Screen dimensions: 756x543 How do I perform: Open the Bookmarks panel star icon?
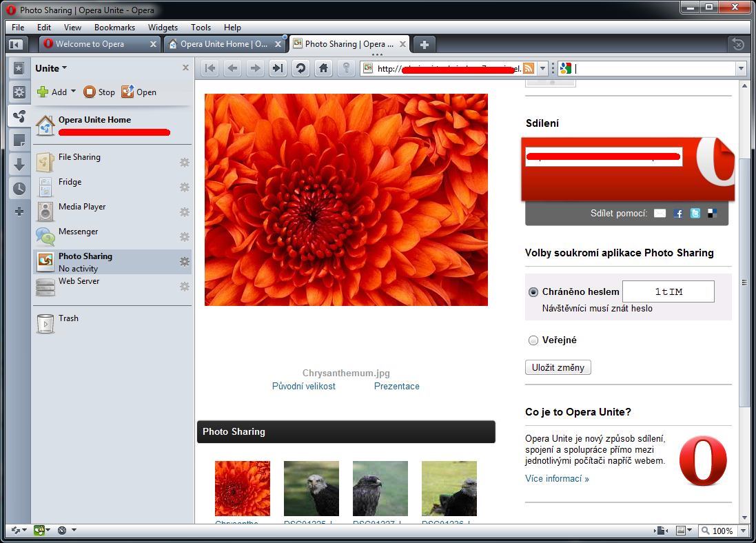[x=19, y=68]
